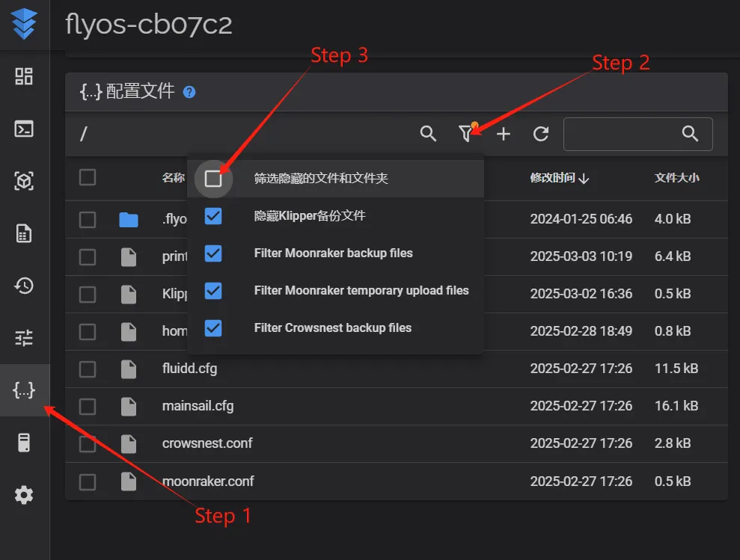This screenshot has height=560, width=740.
Task: Open the System icon in sidebar
Action: [x=24, y=443]
